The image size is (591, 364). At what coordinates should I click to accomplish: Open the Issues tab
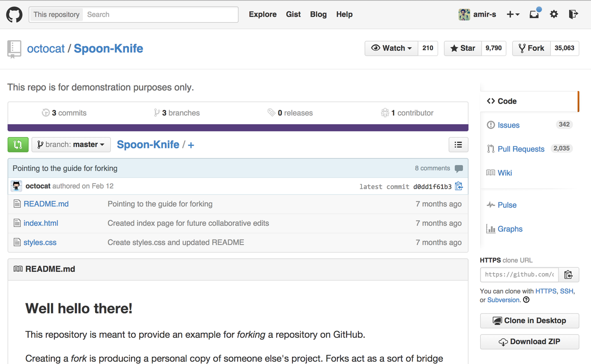tap(508, 125)
